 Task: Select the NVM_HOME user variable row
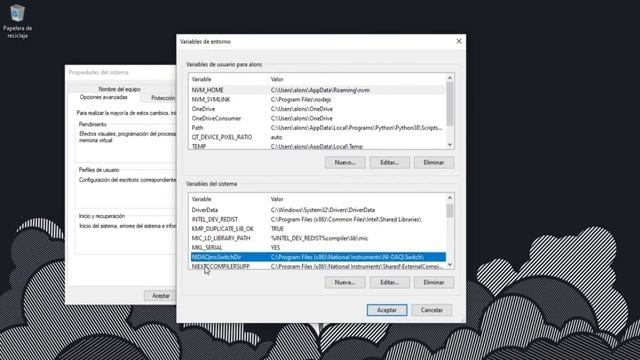pos(318,90)
